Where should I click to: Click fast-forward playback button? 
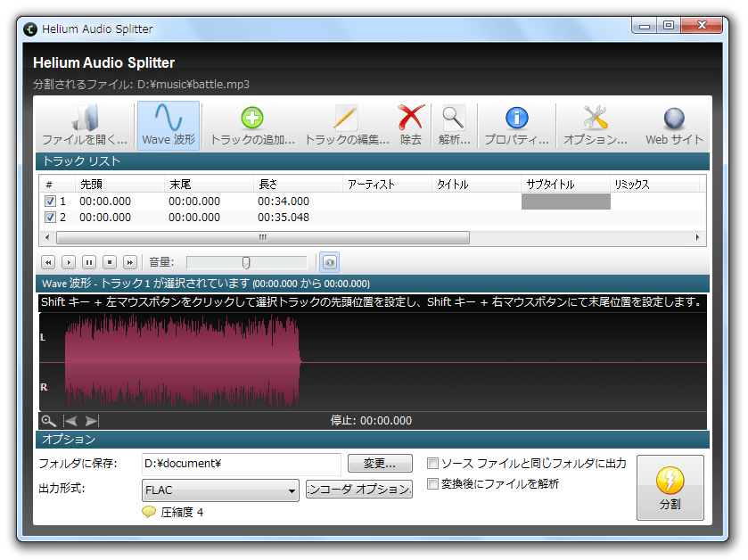(x=130, y=262)
